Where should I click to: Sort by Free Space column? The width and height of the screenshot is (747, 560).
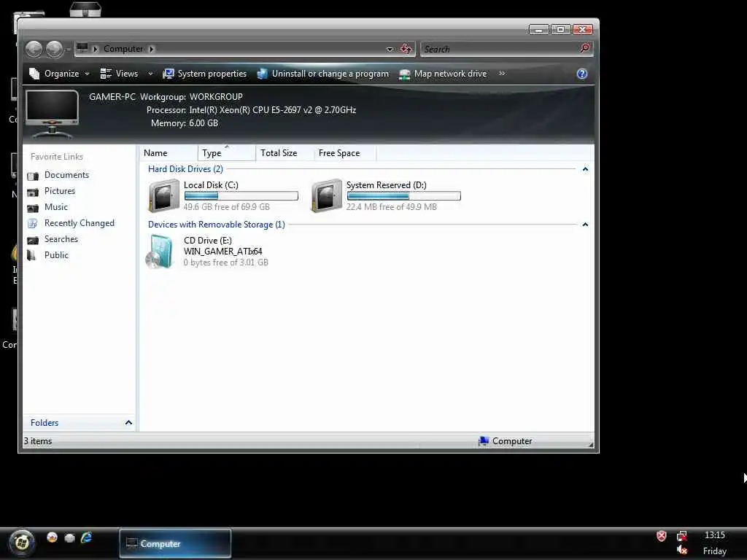point(345,153)
